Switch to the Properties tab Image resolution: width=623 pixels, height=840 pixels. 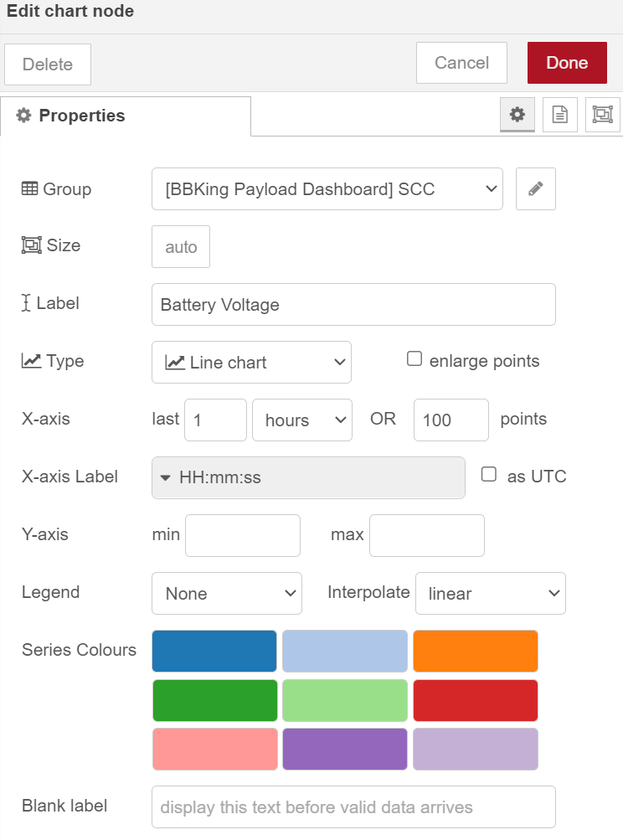(x=126, y=116)
